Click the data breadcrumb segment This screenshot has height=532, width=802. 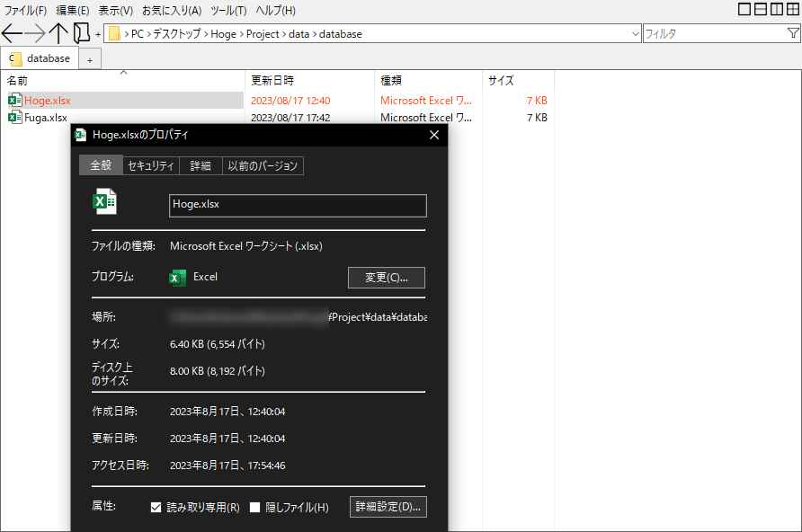coord(299,34)
